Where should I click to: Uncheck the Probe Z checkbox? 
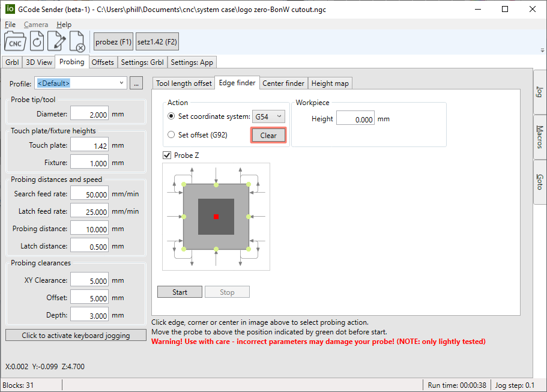tap(167, 155)
